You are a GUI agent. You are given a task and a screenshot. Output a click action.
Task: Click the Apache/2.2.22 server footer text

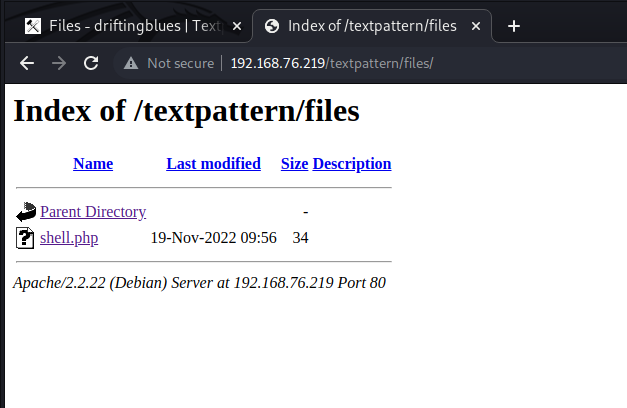click(x=199, y=283)
